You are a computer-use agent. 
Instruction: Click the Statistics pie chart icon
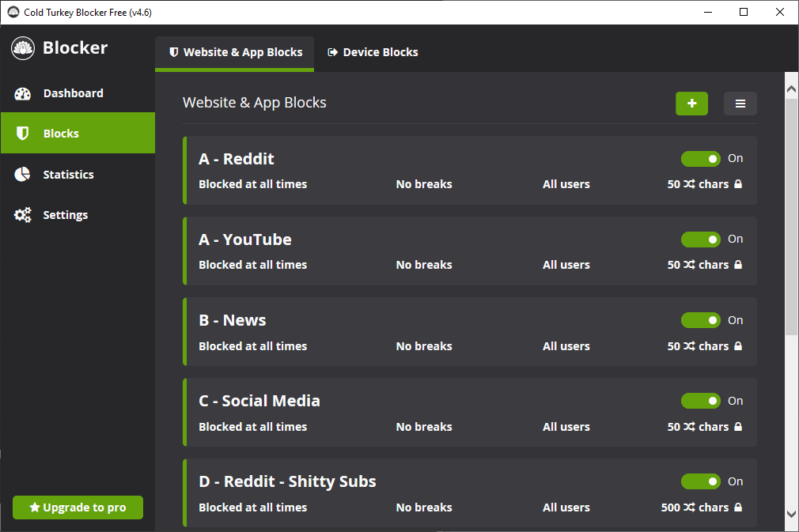pyautogui.click(x=22, y=174)
